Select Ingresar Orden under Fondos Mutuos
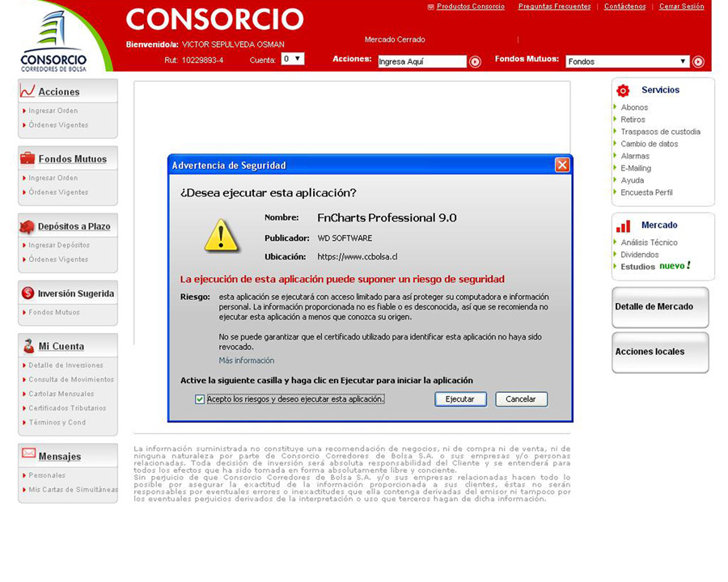The width and height of the screenshot is (728, 582). [53, 178]
